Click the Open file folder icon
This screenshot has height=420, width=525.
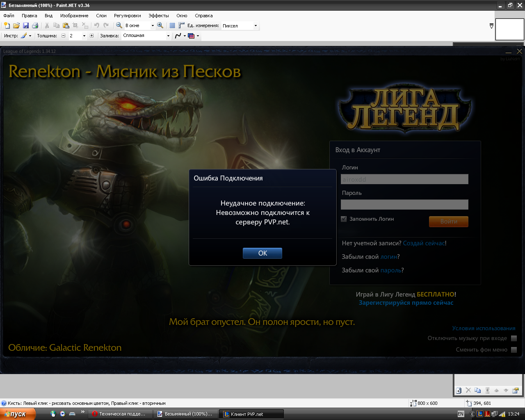16,25
